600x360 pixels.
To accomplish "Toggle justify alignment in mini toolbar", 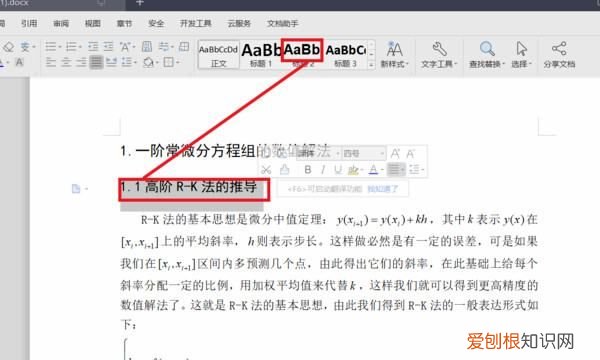I will click(396, 169).
